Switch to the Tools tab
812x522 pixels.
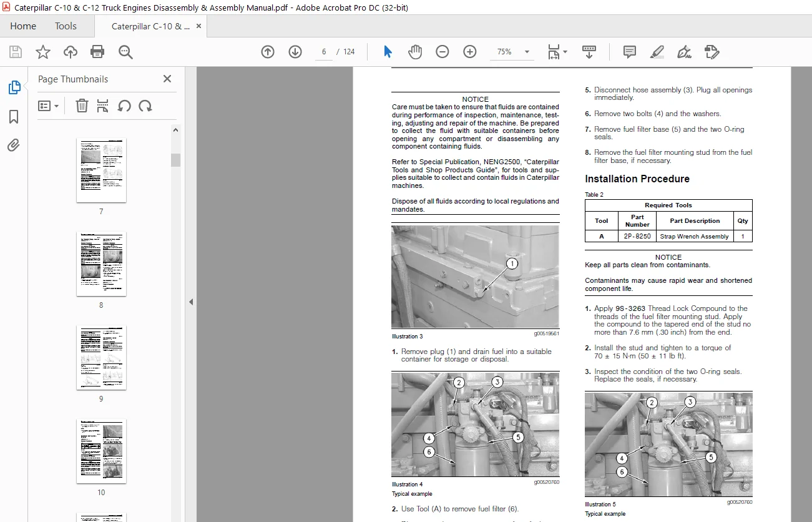66,26
